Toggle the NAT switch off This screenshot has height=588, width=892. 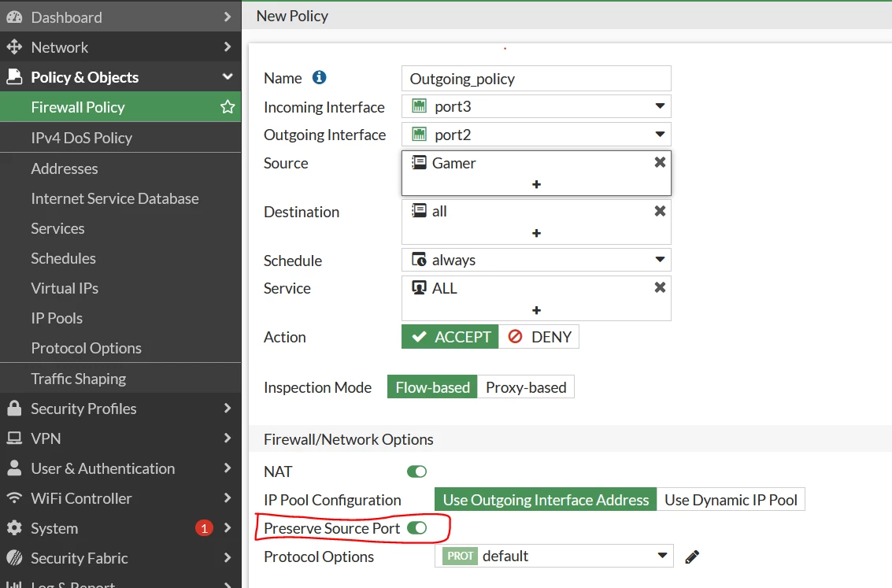coord(417,472)
